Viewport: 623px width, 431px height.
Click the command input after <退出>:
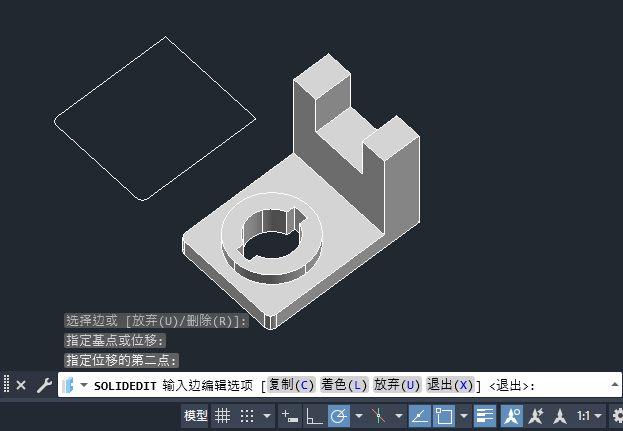pyautogui.click(x=572, y=385)
